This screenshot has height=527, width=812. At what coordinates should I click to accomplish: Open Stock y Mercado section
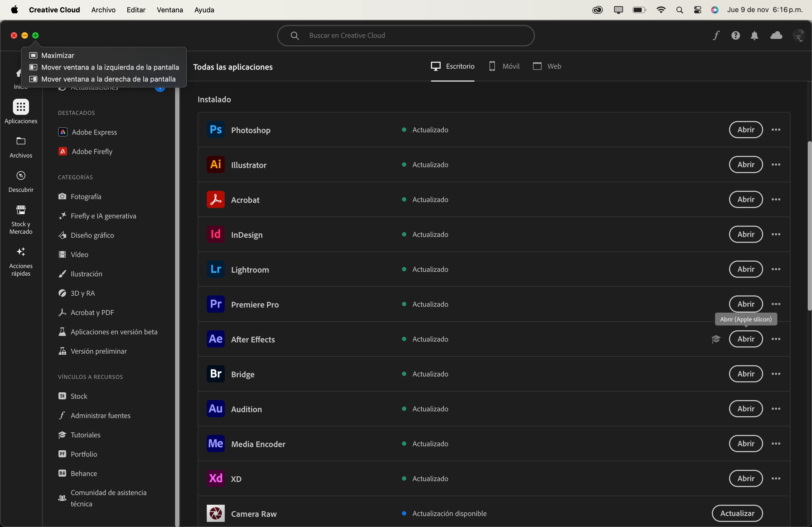click(21, 220)
